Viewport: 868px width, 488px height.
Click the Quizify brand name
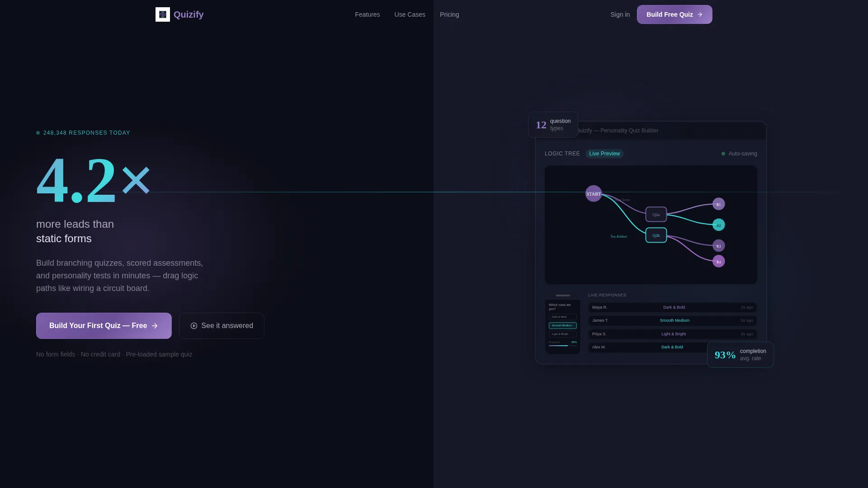pyautogui.click(x=189, y=14)
